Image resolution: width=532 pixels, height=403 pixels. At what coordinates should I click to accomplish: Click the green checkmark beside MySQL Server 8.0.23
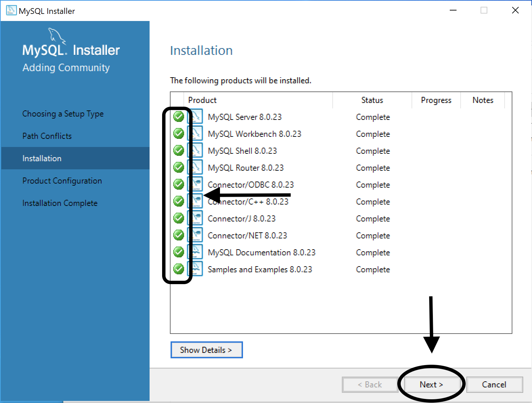click(x=179, y=116)
